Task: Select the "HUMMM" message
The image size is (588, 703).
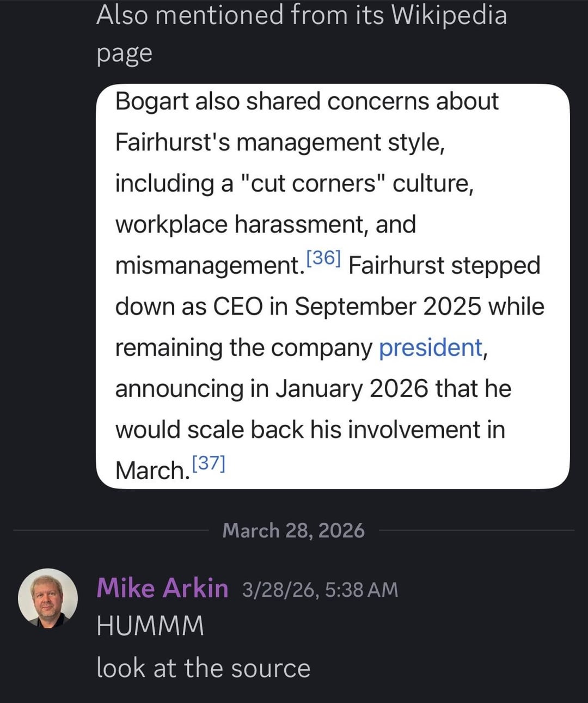Action: [x=150, y=626]
